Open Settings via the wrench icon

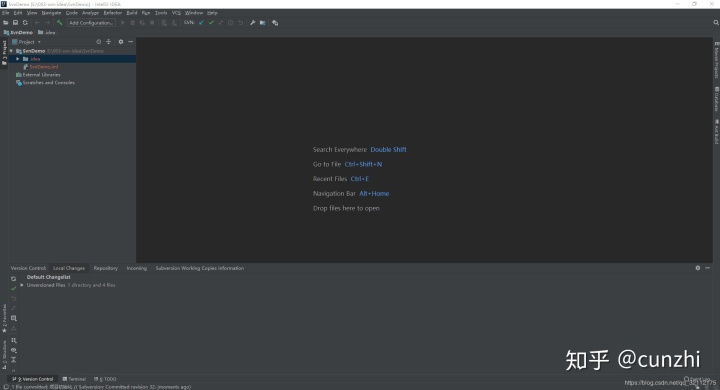pos(253,23)
